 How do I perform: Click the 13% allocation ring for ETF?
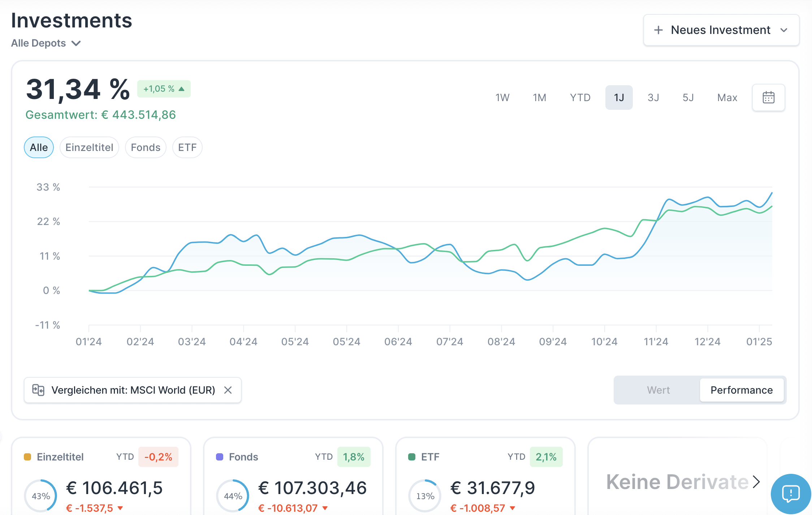425,496
